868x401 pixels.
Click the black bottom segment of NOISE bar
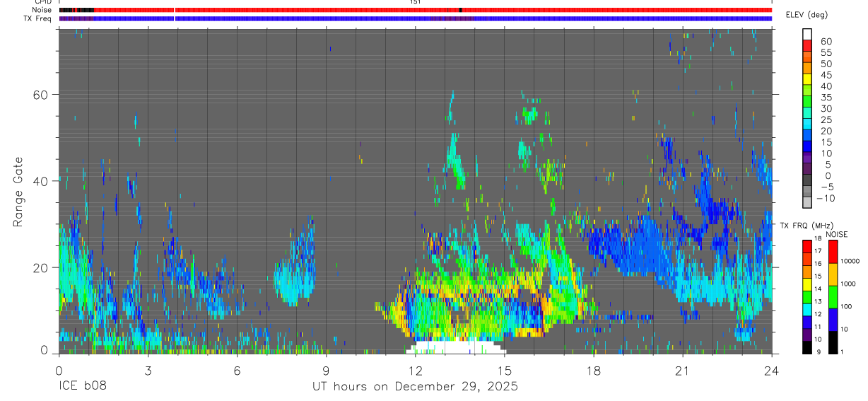click(833, 342)
